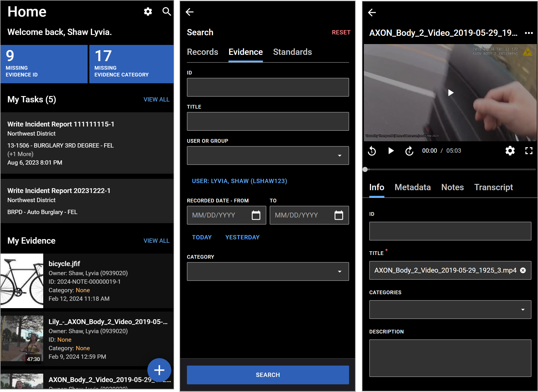Open app settings from Home screen
This screenshot has width=538, height=392.
click(148, 12)
